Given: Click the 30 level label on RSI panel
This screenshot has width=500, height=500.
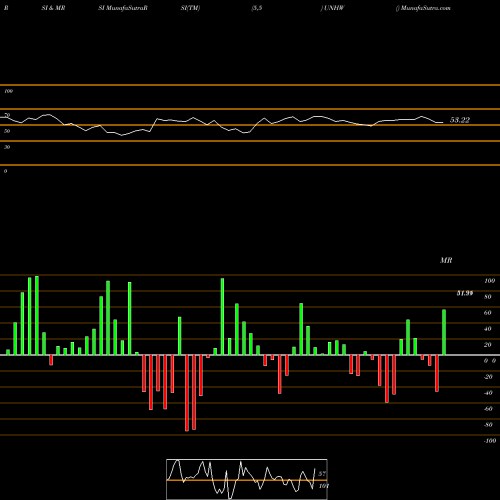Looking at the screenshot, I should tap(7, 147).
